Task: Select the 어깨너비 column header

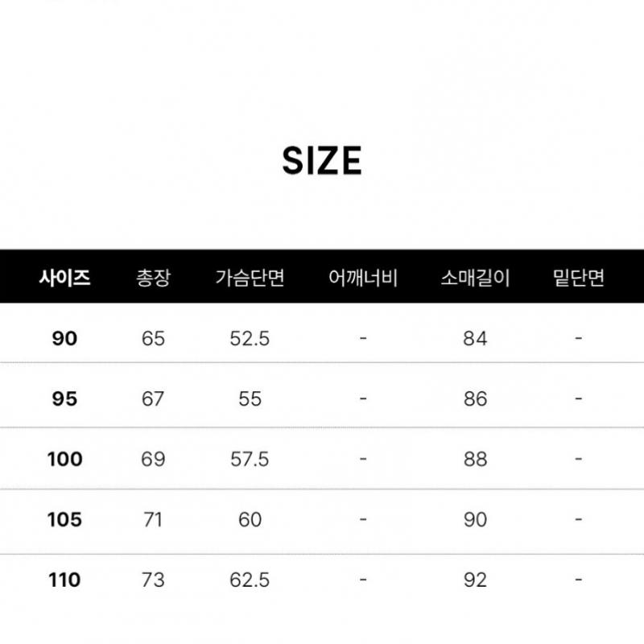Action: [363, 279]
